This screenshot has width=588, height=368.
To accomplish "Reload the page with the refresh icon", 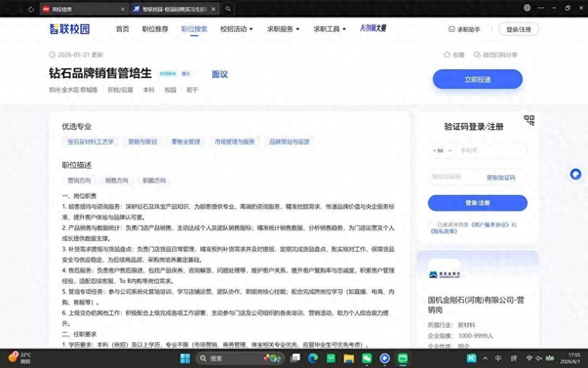I will 31,9.
